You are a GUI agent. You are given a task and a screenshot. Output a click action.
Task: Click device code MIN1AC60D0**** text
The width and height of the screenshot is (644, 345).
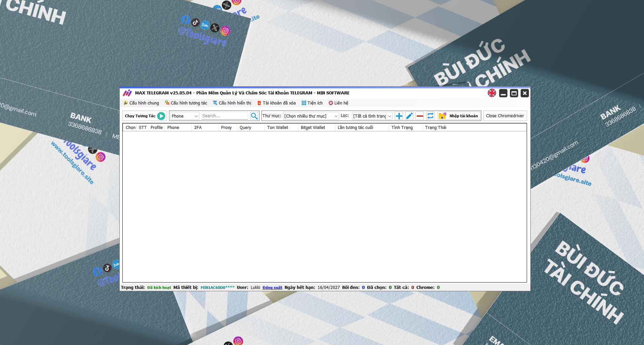pos(217,288)
